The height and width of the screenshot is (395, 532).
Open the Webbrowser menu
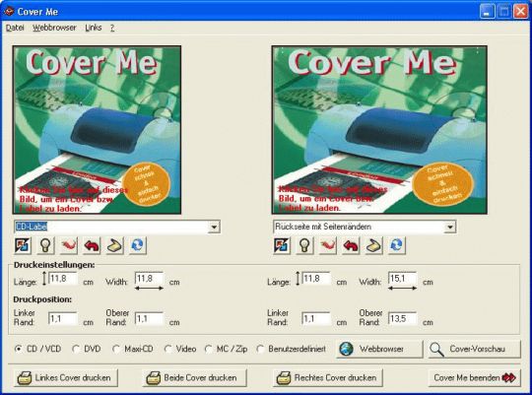pos(54,28)
